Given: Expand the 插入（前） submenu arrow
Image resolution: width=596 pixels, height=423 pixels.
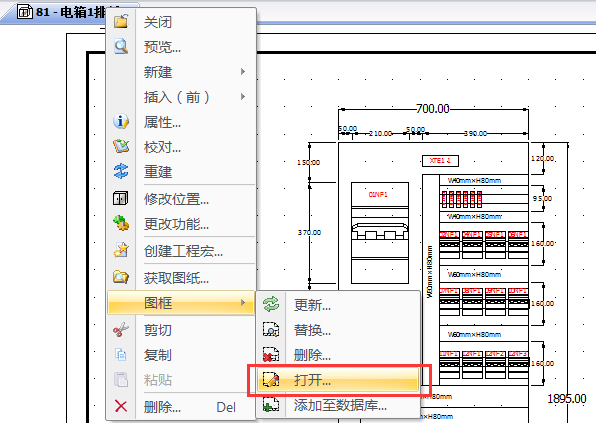Looking at the screenshot, I should [x=243, y=97].
